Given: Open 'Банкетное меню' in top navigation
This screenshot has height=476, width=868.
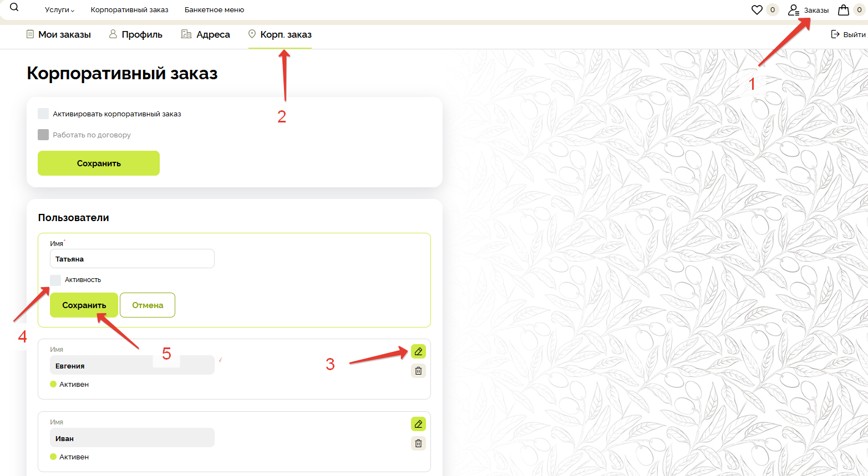Looking at the screenshot, I should (x=214, y=10).
